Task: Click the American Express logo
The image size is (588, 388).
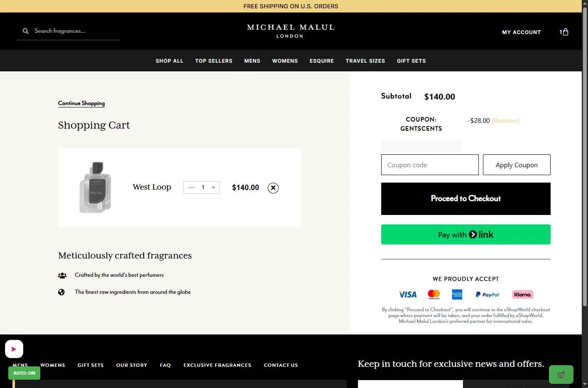Action: tap(457, 294)
